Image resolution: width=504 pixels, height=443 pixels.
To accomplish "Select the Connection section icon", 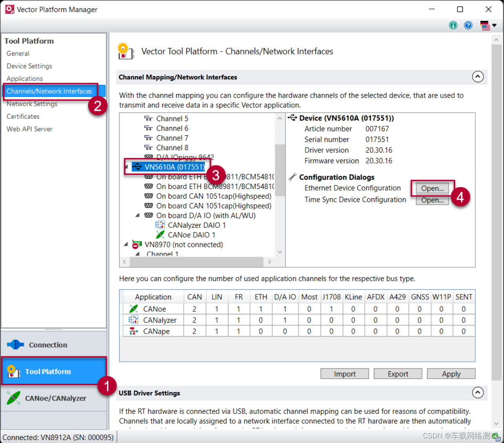I will tap(15, 345).
